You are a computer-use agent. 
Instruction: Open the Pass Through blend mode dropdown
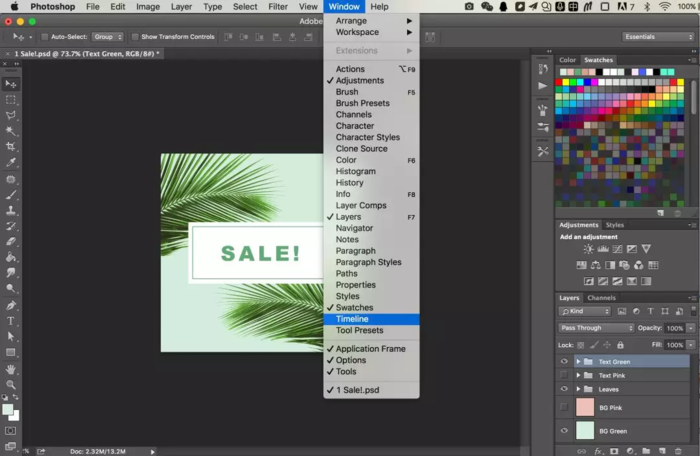tap(596, 328)
